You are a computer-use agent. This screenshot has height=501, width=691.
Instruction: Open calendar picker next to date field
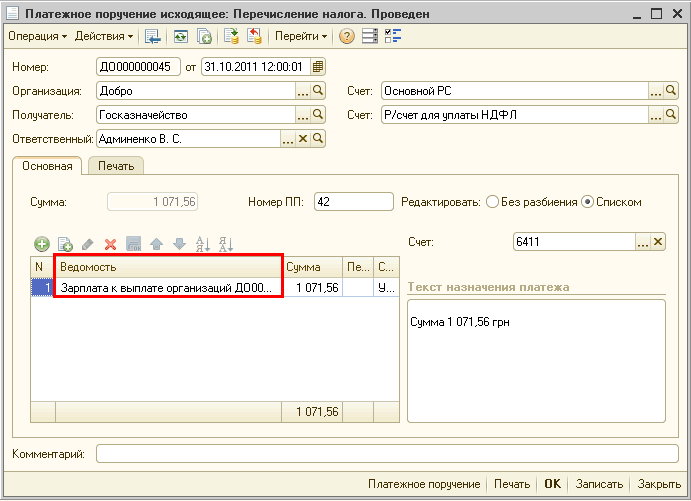pyautogui.click(x=318, y=67)
